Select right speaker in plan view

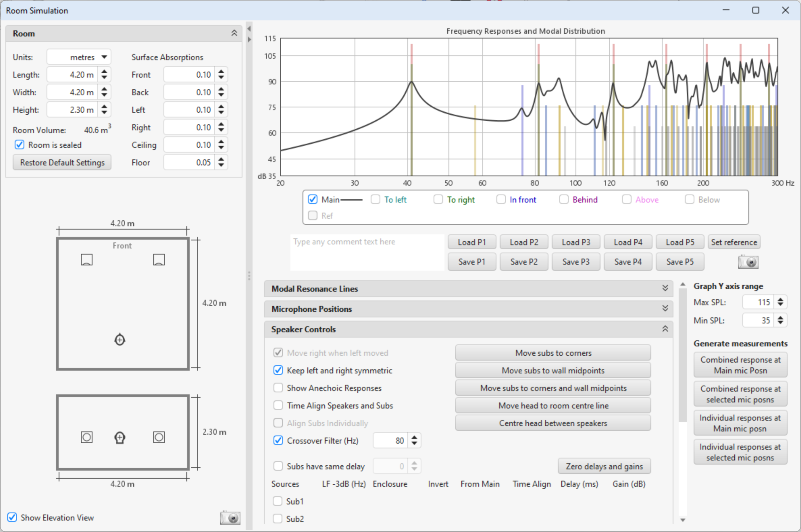159,260
